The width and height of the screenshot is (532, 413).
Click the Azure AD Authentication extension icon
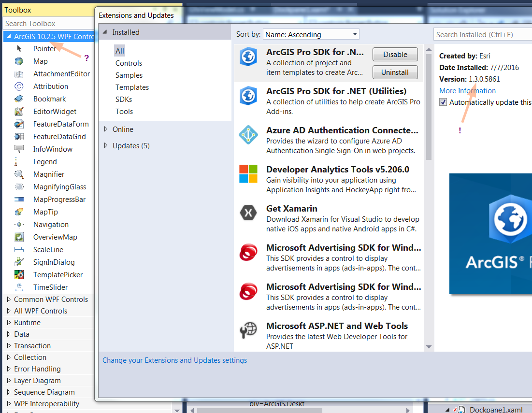coord(248,135)
